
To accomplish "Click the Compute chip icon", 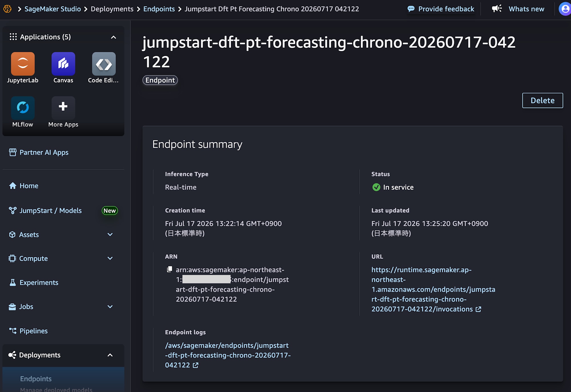I will (x=12, y=258).
